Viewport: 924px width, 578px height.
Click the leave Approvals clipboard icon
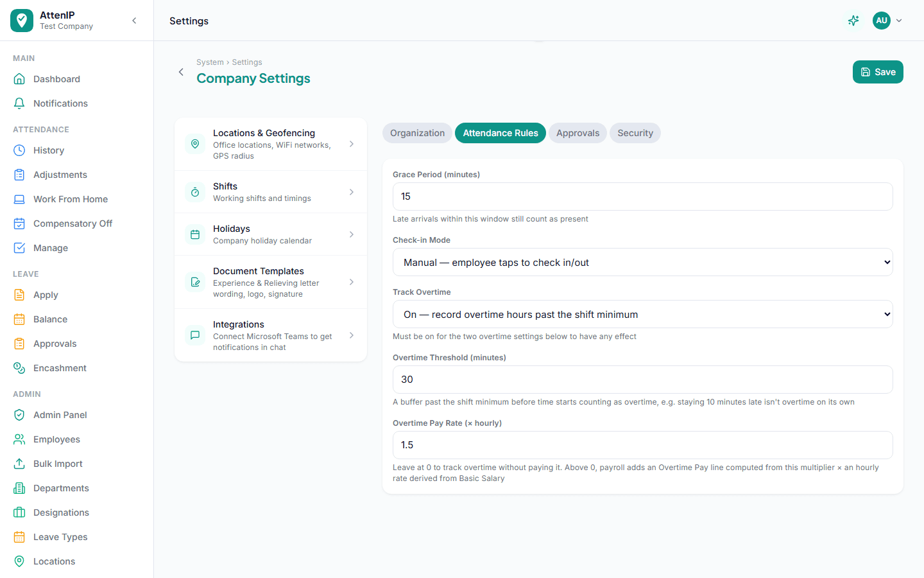(x=19, y=344)
